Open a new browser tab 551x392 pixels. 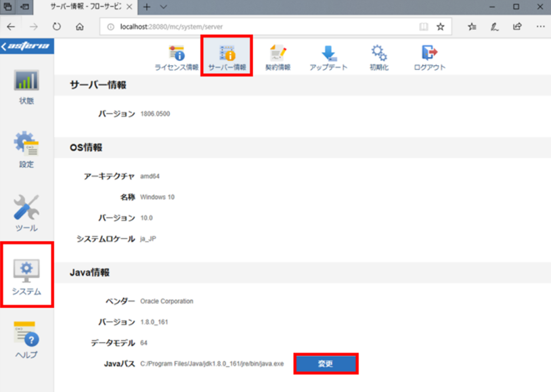click(x=147, y=7)
